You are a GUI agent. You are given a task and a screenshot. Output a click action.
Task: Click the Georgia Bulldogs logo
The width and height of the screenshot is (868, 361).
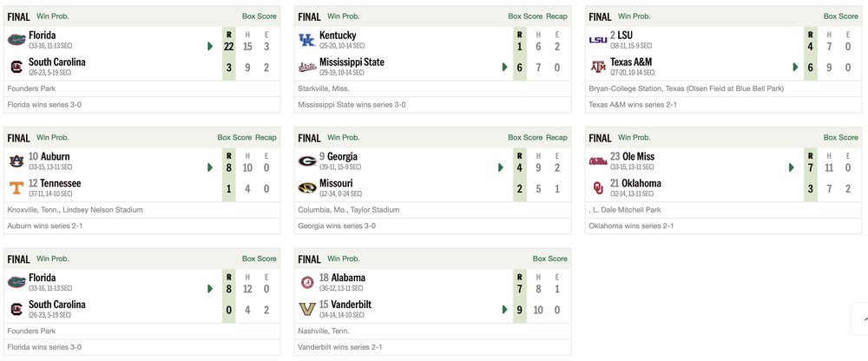pyautogui.click(x=306, y=161)
